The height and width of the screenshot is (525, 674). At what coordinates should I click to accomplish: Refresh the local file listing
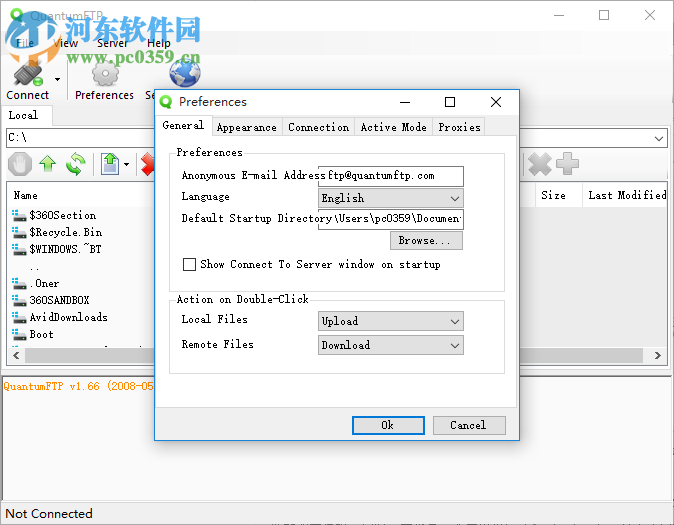76,164
